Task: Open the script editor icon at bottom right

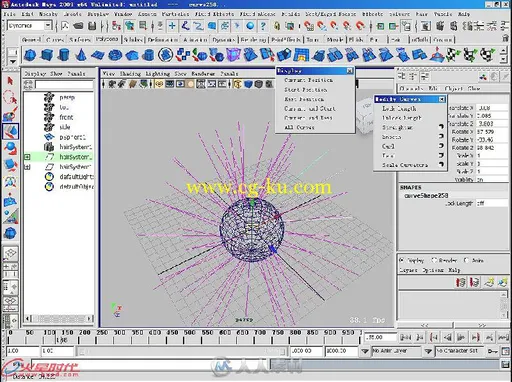Action: (505, 365)
